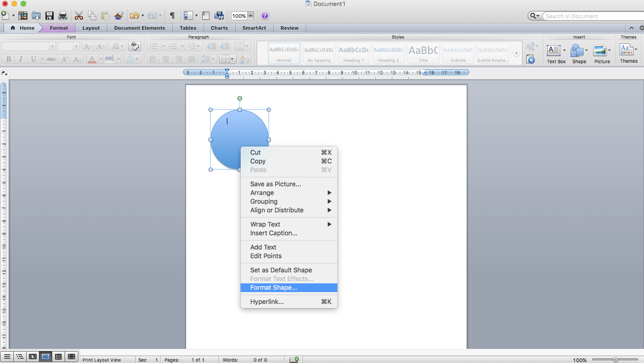
Task: Click the Clear Formatting eraser icon
Action: [x=134, y=46]
